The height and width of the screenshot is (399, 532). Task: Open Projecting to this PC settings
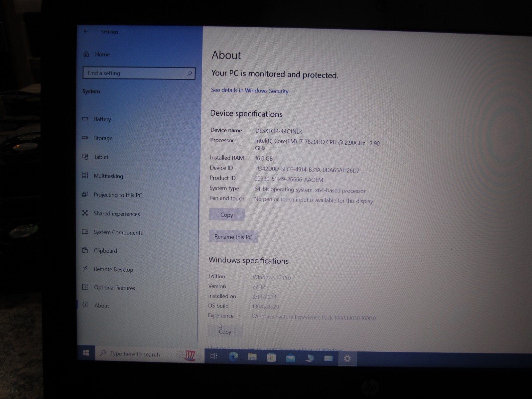click(x=112, y=195)
